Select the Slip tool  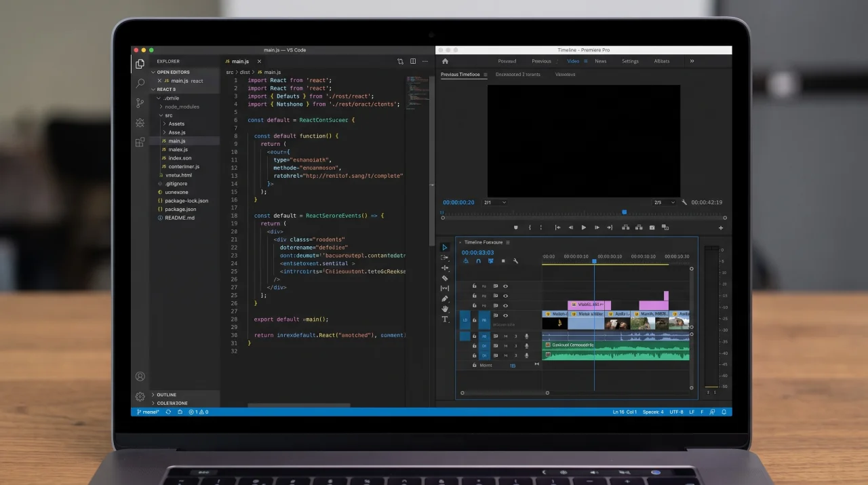point(445,288)
